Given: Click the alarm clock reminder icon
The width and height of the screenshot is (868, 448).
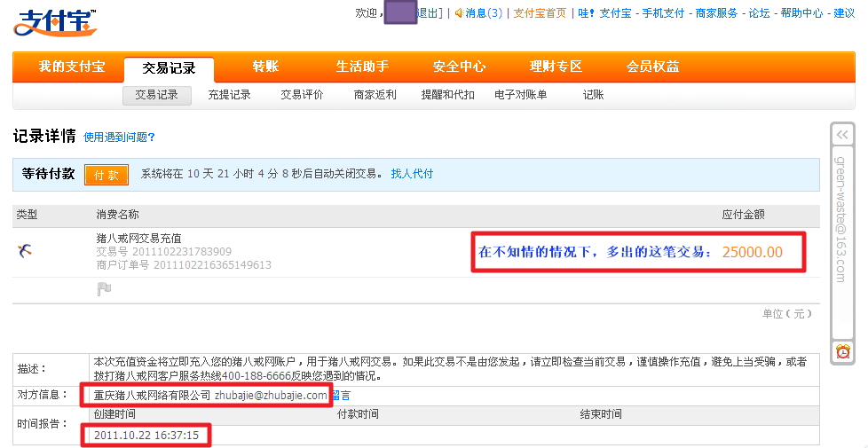Looking at the screenshot, I should tap(842, 351).
